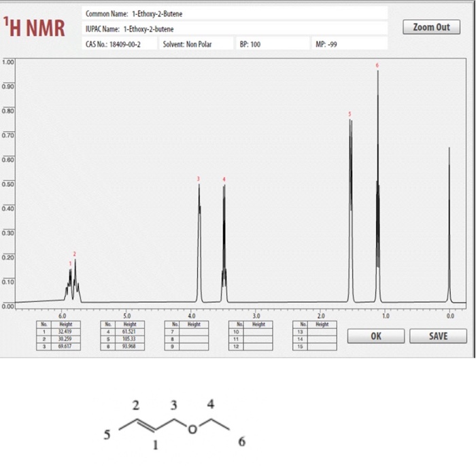The height and width of the screenshot is (467, 476).
Task: Select red peak label 1 on spectrum
Action: pyautogui.click(x=70, y=264)
